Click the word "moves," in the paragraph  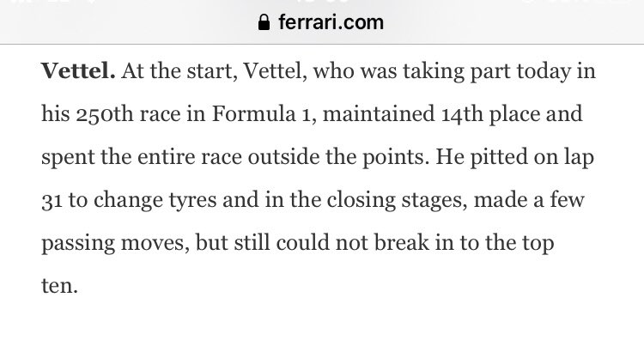coord(155,244)
